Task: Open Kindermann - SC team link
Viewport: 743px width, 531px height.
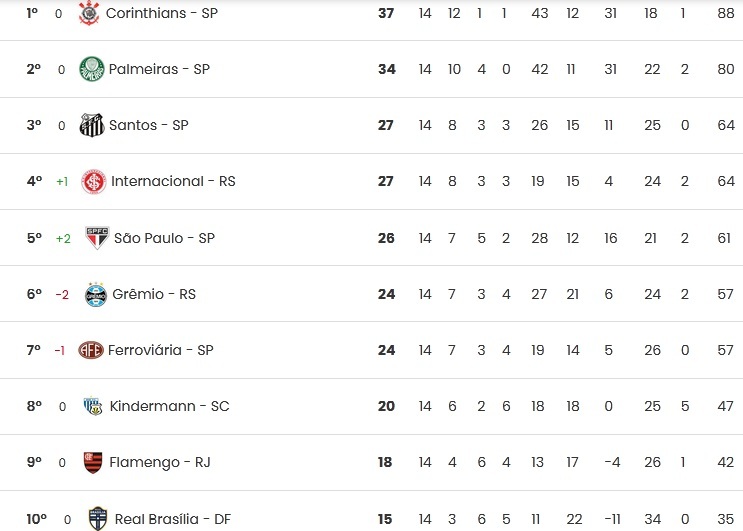Action: (x=169, y=406)
